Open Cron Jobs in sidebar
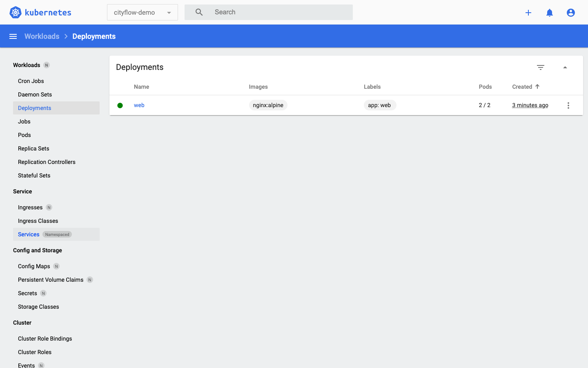588x368 pixels. pos(56,81)
